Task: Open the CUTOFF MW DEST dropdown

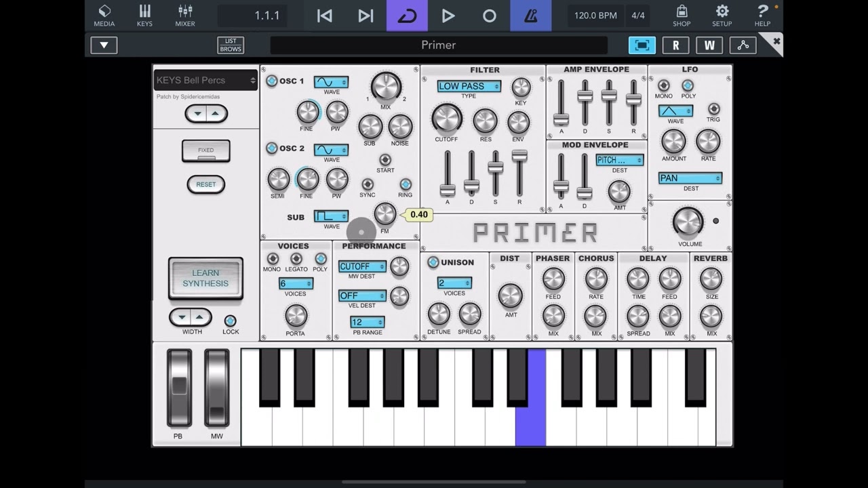Action: 362,266
